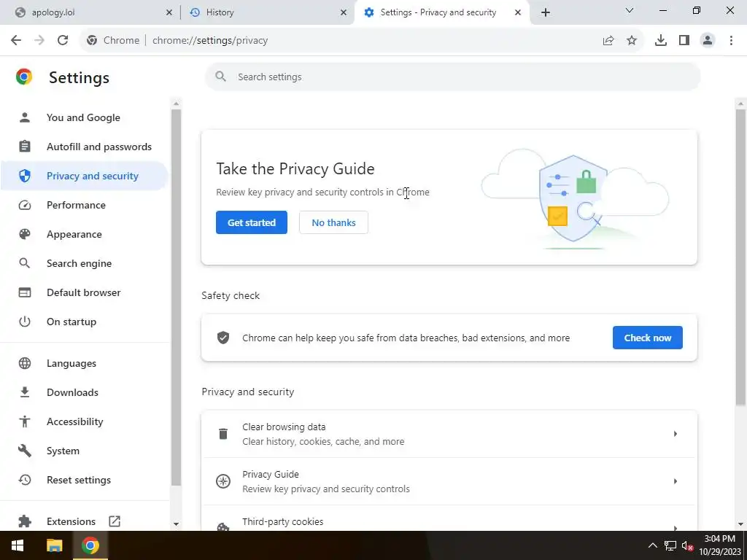Open Search engine settings
This screenshot has width=747, height=560.
83,262
